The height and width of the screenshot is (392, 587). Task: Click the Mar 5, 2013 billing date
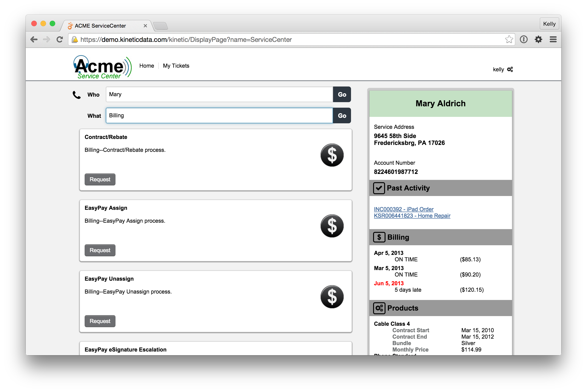[388, 268]
